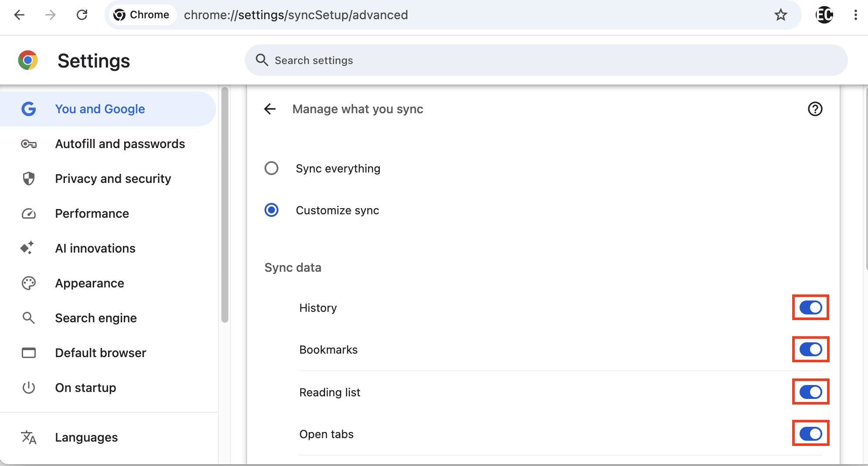Screen dimensions: 868x466
Task: Click the sidebar scrollbar thumb
Action: pyautogui.click(x=225, y=205)
